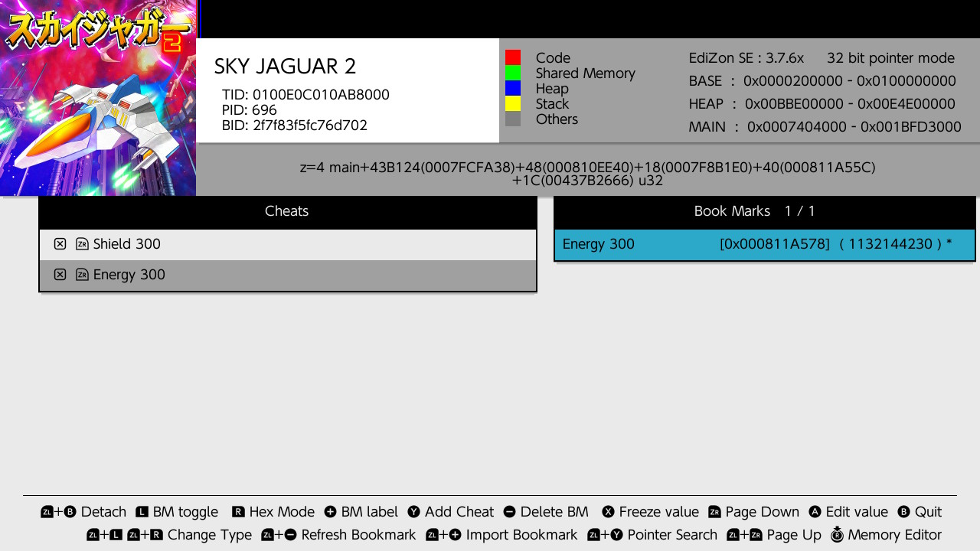Tap the B button glyph beside Quit

coord(903,512)
